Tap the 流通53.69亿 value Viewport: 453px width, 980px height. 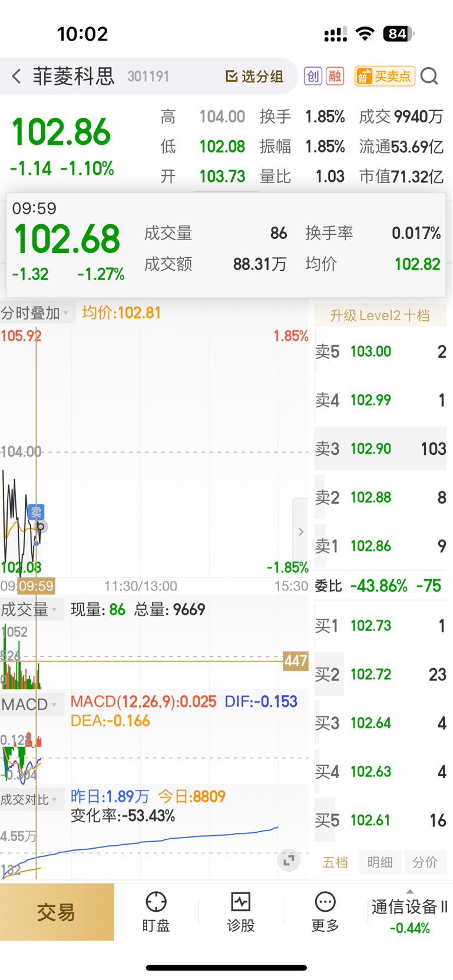coord(401,147)
